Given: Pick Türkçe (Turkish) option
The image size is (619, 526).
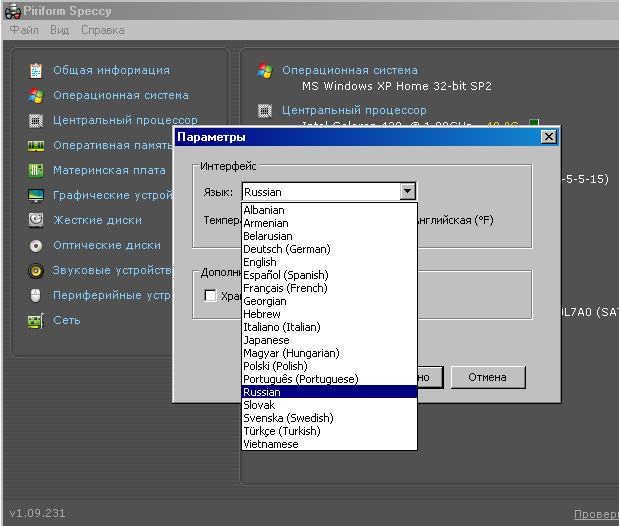Looking at the screenshot, I should 329,431.
